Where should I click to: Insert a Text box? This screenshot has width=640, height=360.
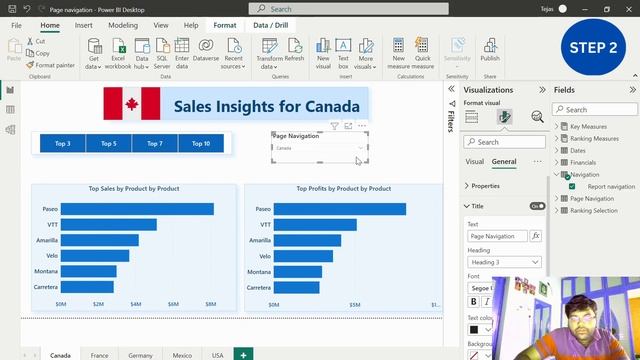pyautogui.click(x=343, y=53)
